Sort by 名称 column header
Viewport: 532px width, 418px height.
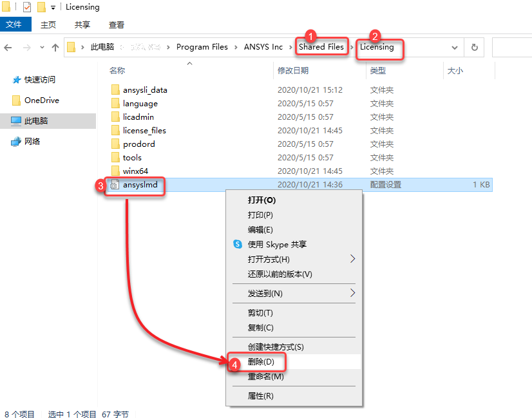pos(117,71)
